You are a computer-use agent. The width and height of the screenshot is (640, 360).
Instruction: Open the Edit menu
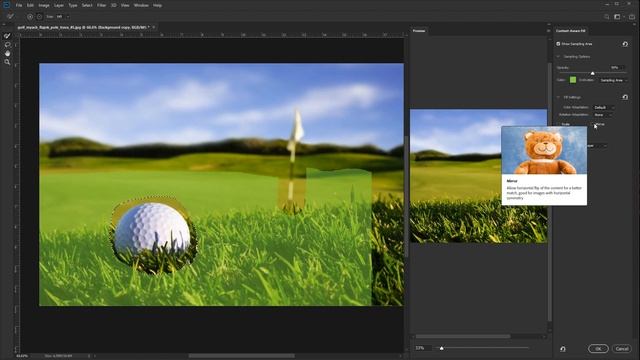click(x=30, y=5)
